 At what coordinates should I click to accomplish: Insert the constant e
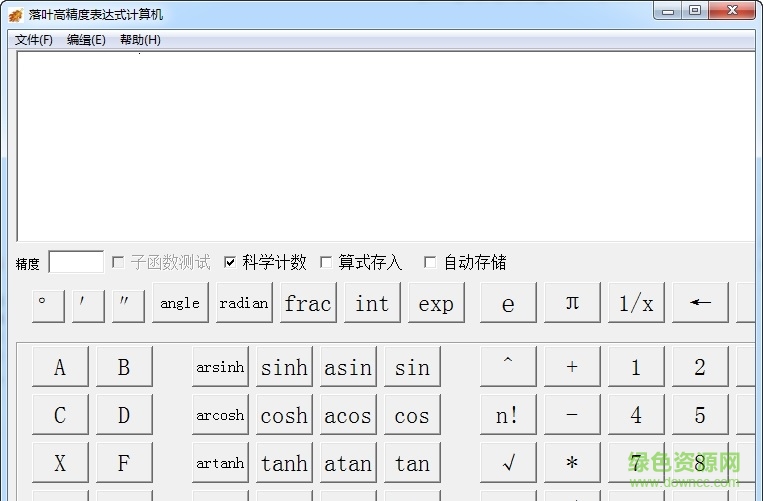[508, 302]
